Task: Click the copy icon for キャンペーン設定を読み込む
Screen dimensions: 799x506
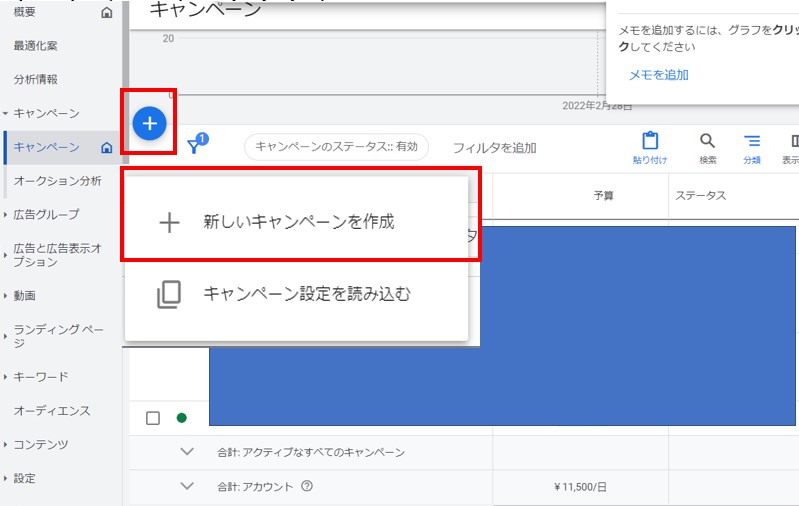Action: (169, 295)
